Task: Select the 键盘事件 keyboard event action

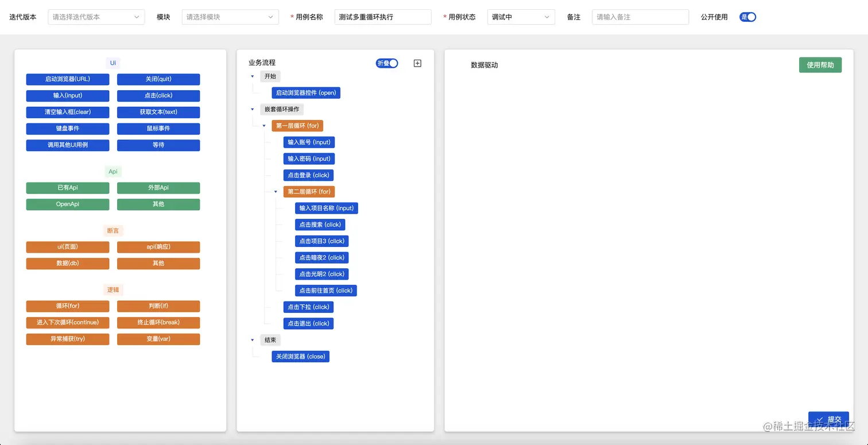Action: [67, 129]
